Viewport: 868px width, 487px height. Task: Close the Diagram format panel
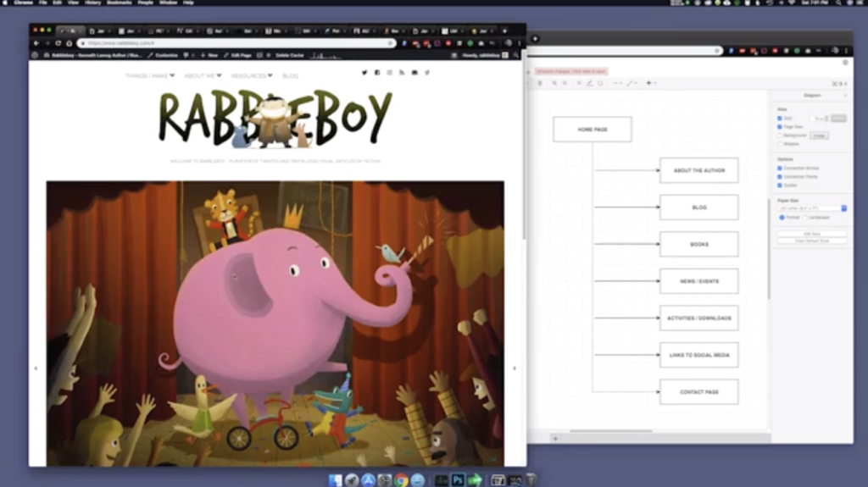point(845,96)
